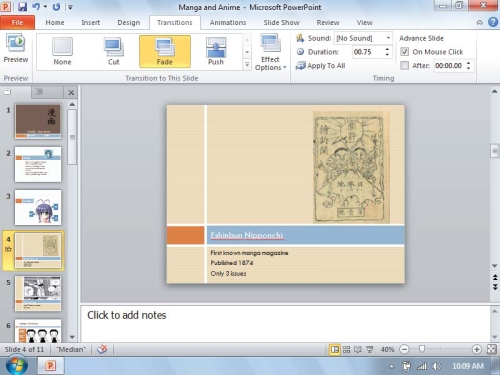Close the slide thumbnail pane
This screenshot has width=500, height=375.
71,93
